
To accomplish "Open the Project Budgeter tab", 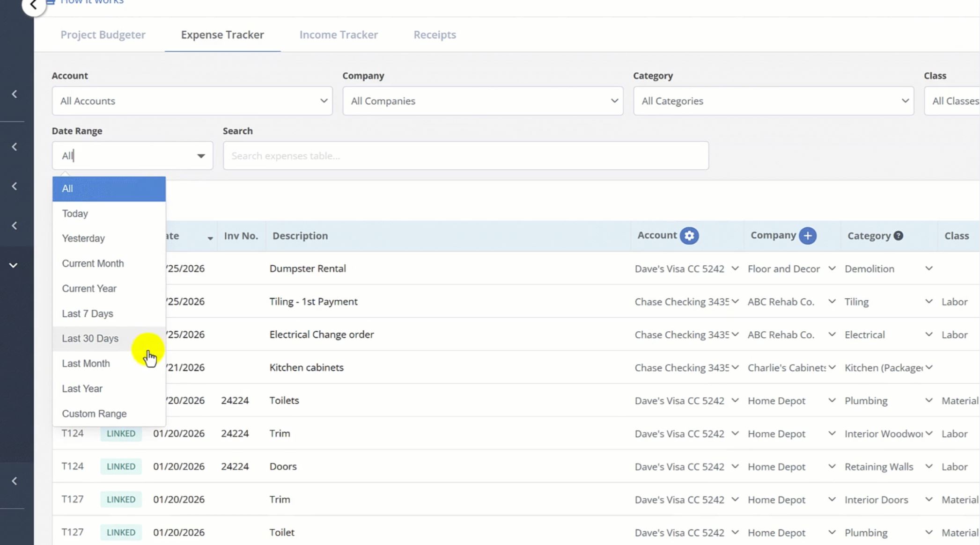I will pyautogui.click(x=103, y=35).
